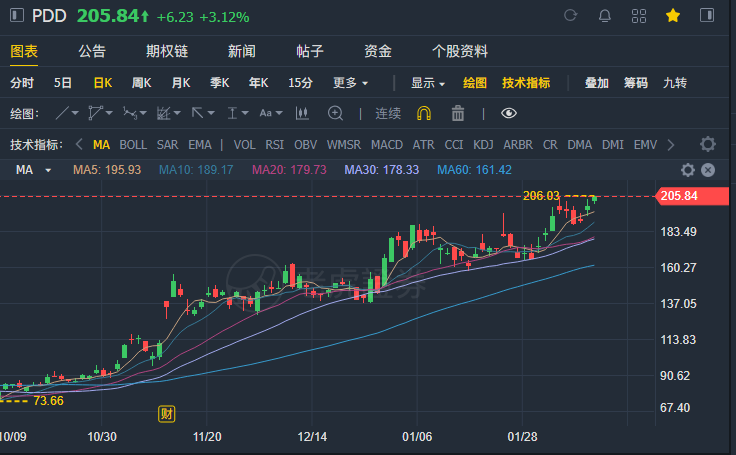This screenshot has width=736, height=455.
Task: Enable the 叠加 overlay option
Action: coord(597,83)
